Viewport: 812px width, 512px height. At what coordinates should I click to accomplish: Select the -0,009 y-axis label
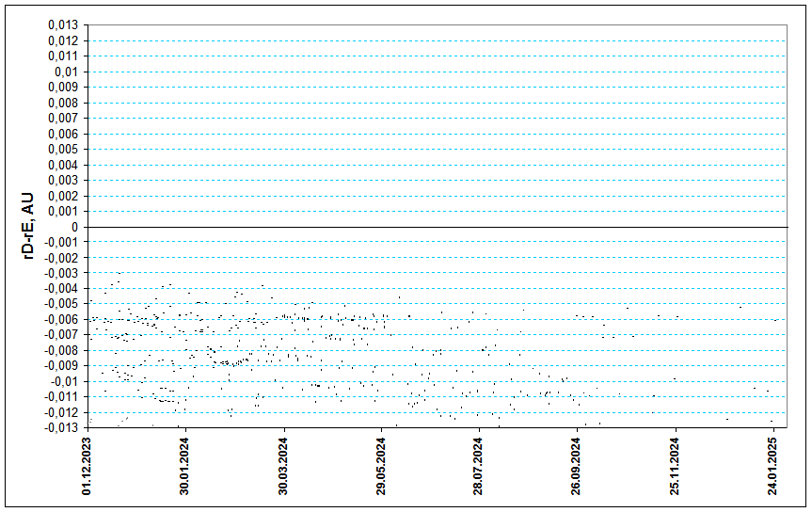click(61, 366)
